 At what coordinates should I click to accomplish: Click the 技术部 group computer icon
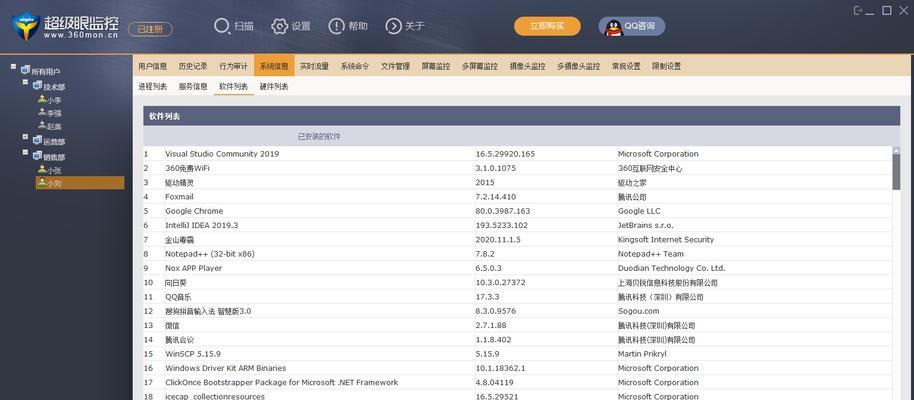(x=37, y=86)
